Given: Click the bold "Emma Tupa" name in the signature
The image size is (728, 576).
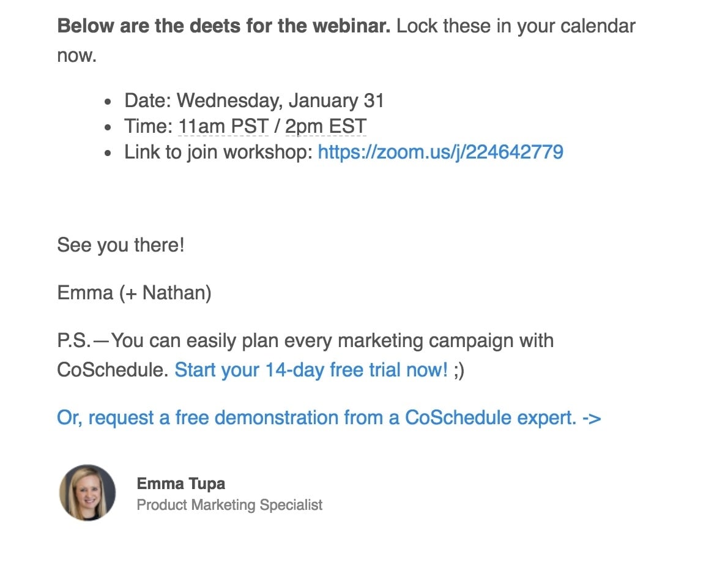Looking at the screenshot, I should pos(180,484).
